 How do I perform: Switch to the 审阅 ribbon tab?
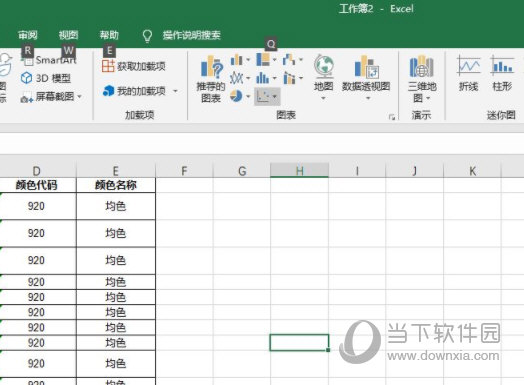(28, 35)
